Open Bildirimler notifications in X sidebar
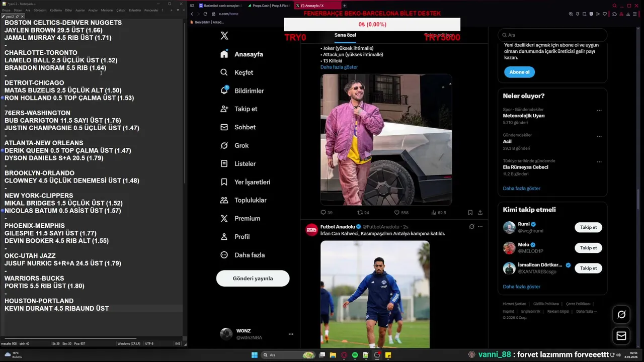This screenshot has width=644, height=362. [x=242, y=90]
